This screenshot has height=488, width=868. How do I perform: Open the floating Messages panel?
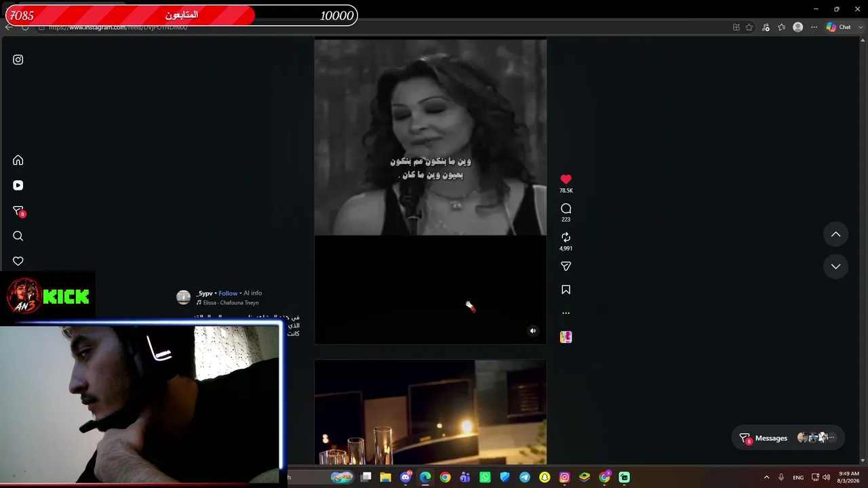[x=788, y=438]
